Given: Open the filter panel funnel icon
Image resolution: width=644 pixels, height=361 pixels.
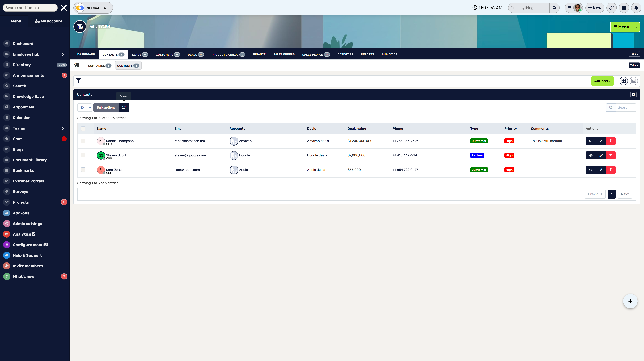Looking at the screenshot, I should point(79,81).
